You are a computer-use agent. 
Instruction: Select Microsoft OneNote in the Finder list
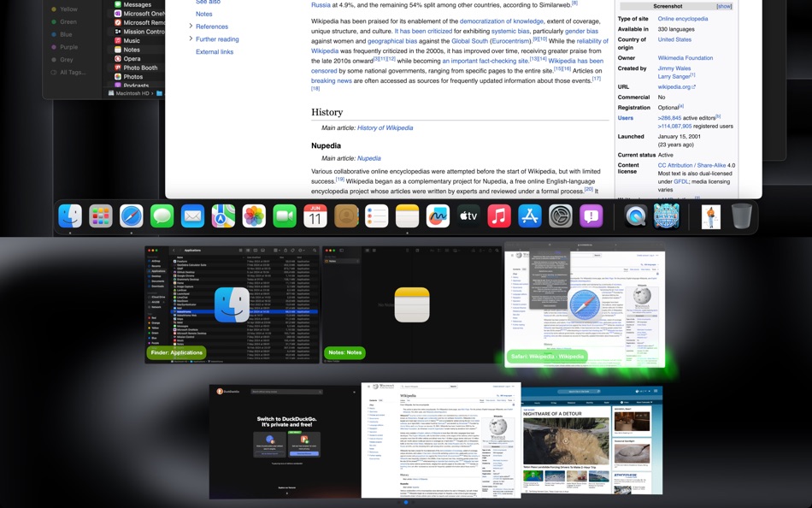[x=141, y=13]
